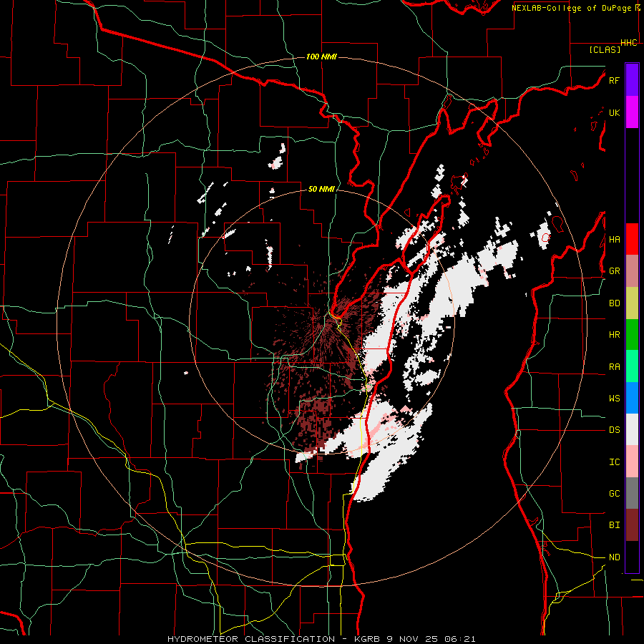This screenshot has height=644, width=644.
Task: Click the DS white legend swatch
Action: pyautogui.click(x=632, y=429)
